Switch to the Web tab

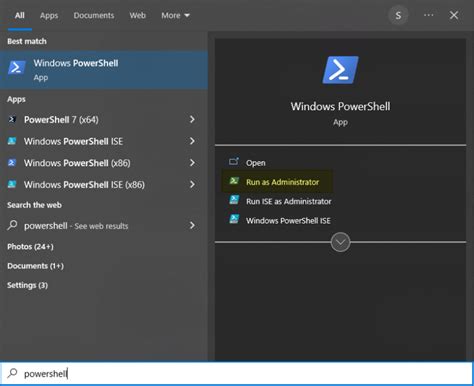[138, 15]
